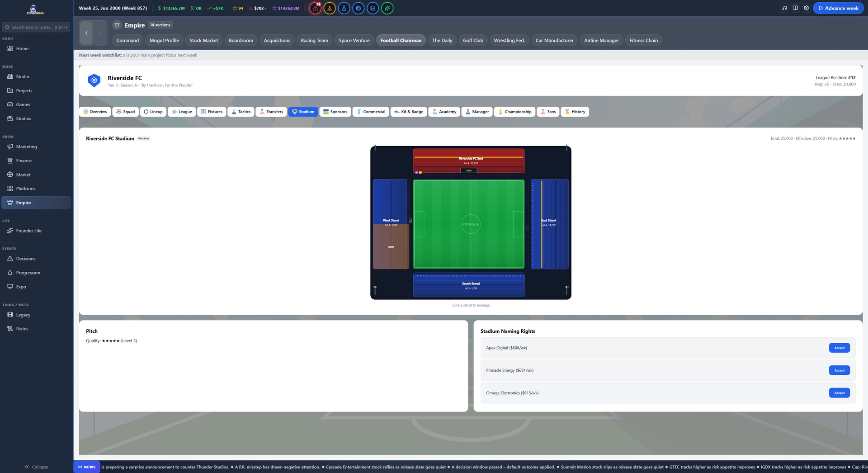Screen dimensions: 868x473
Task: Click the crown icon beside the Empire title
Action: (117, 25)
